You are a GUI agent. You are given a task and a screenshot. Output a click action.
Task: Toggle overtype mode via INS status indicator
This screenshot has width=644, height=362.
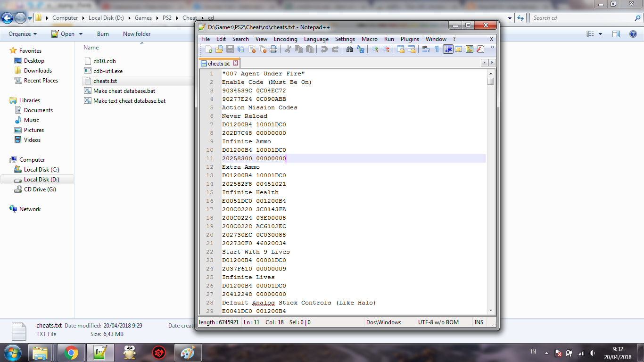tap(479, 322)
